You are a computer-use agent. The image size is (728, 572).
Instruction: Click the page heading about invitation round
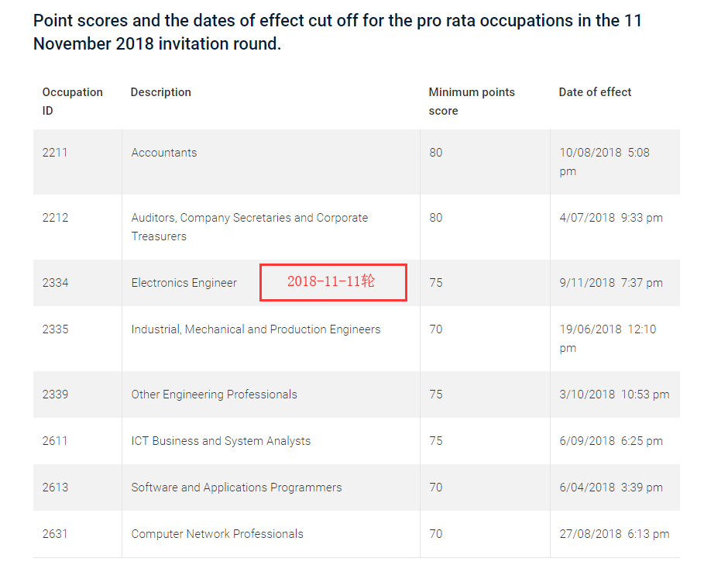point(338,32)
